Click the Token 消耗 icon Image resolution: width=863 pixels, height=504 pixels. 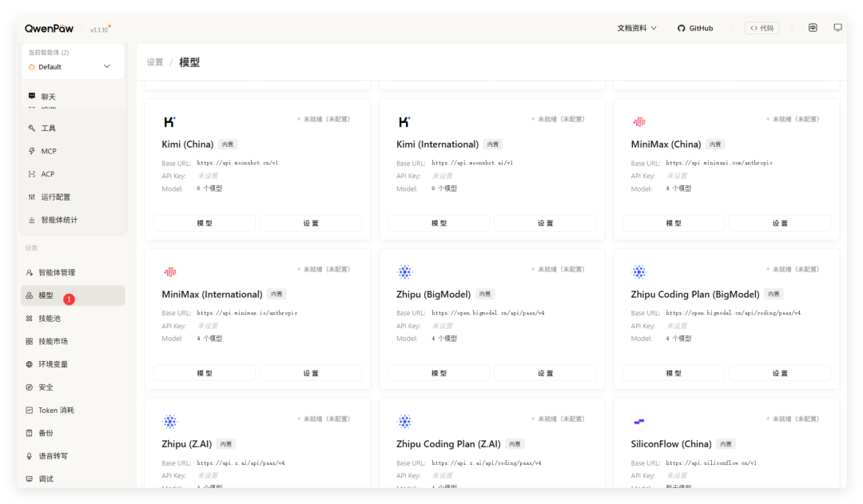click(30, 410)
